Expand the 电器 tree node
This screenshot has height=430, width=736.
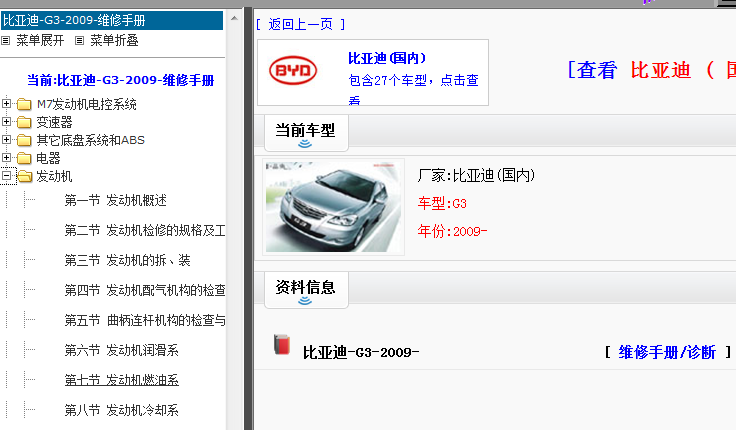(x=7, y=158)
